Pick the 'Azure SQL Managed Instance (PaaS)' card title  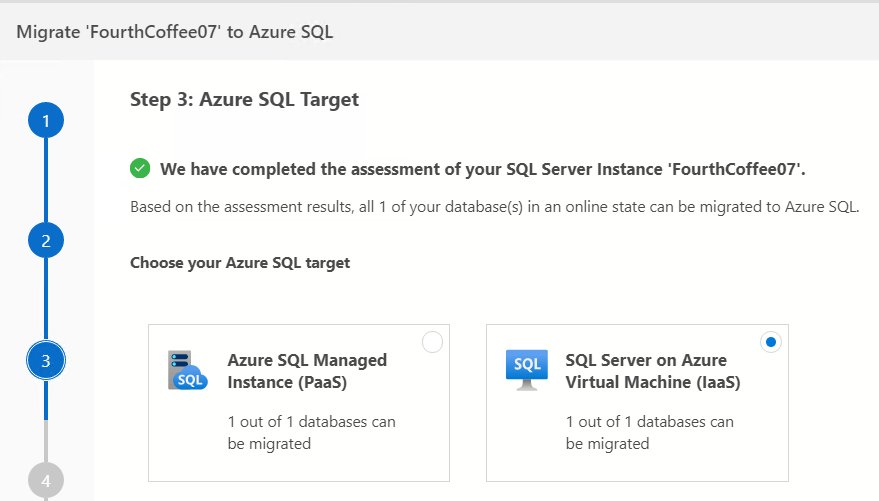[x=307, y=371]
